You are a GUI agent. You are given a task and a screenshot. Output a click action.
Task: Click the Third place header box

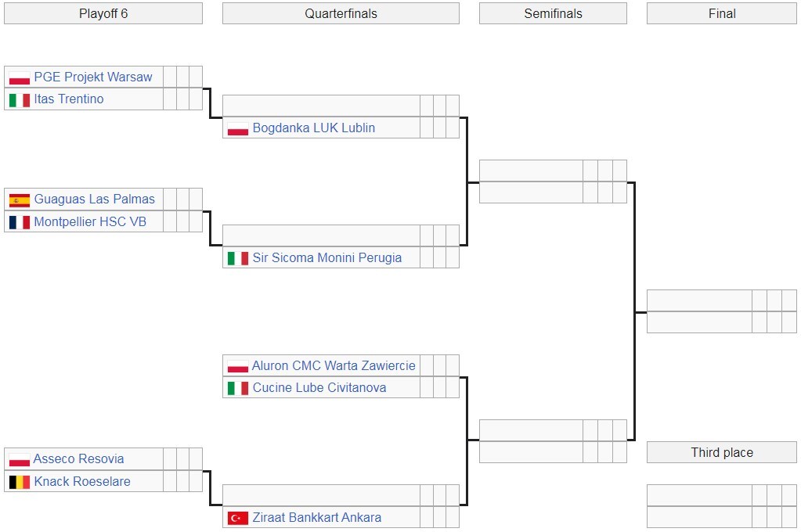(x=722, y=452)
